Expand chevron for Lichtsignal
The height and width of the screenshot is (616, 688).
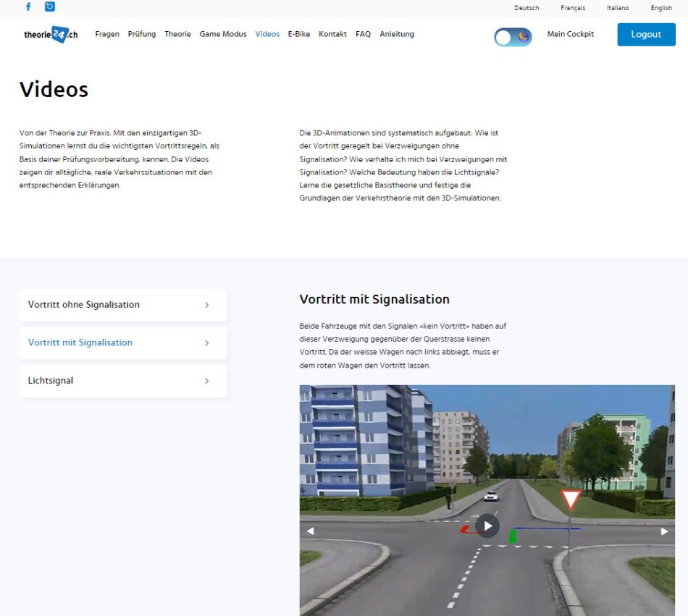click(206, 381)
